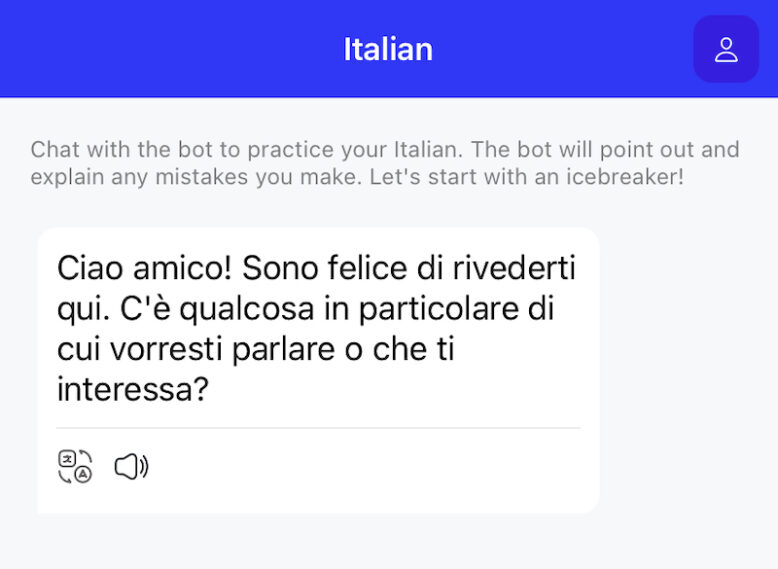Click the word "interessa?" in the message
Image resolution: width=778 pixels, height=569 pixels.
point(132,388)
